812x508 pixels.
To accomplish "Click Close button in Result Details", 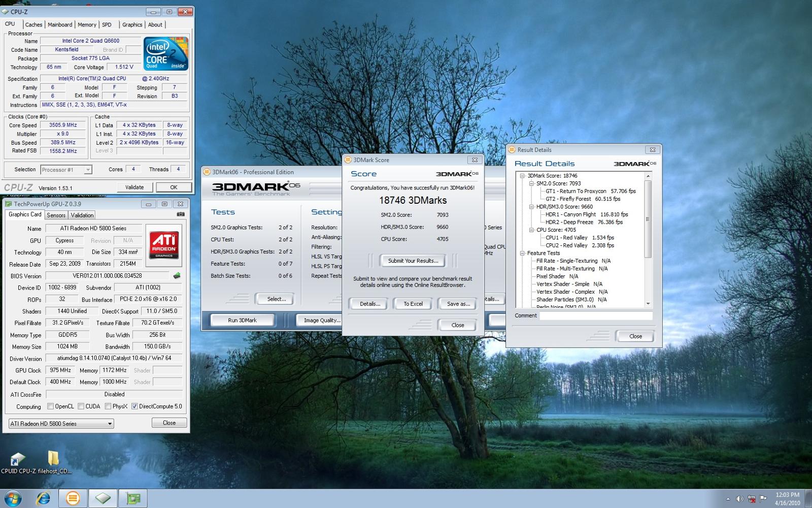I will pos(635,336).
